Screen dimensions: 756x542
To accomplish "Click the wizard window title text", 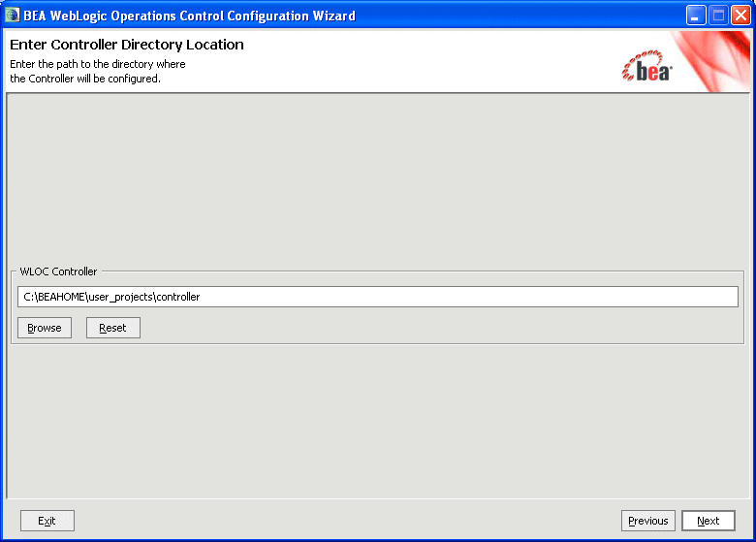I will coord(189,16).
